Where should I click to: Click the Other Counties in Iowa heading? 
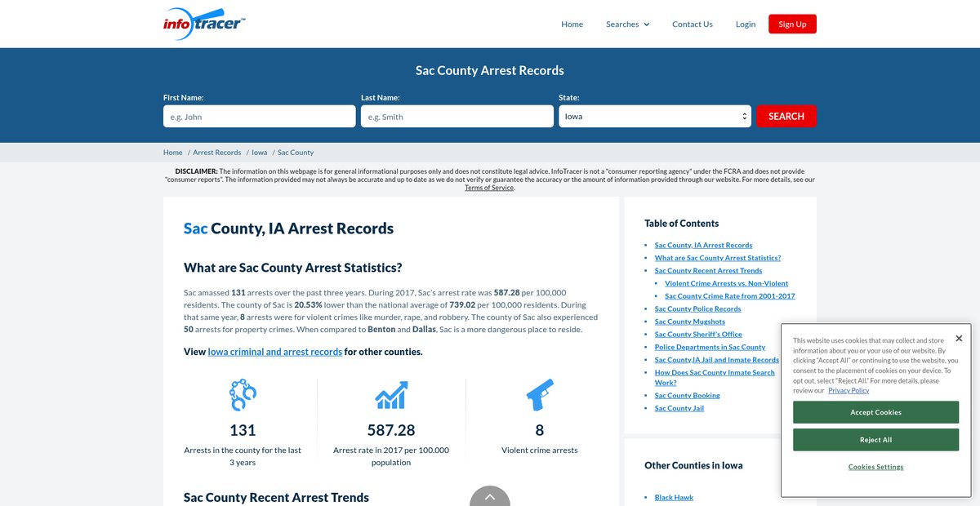tap(693, 465)
